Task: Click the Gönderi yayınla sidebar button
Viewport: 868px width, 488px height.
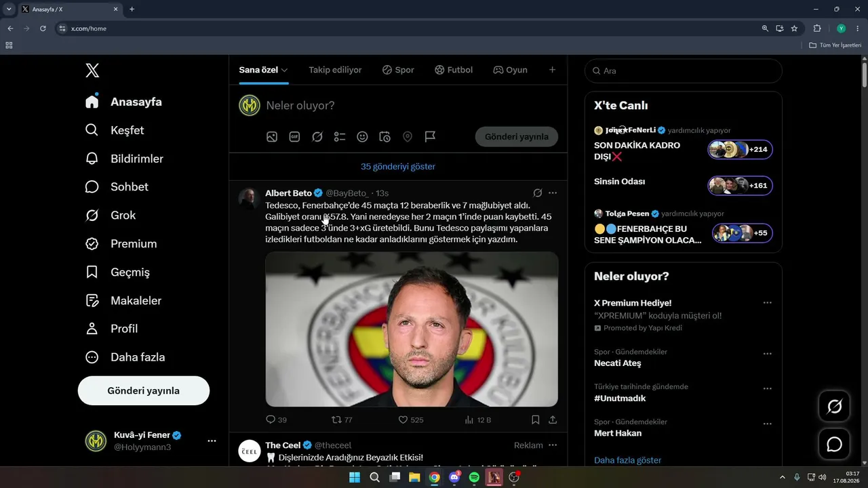Action: click(x=144, y=391)
